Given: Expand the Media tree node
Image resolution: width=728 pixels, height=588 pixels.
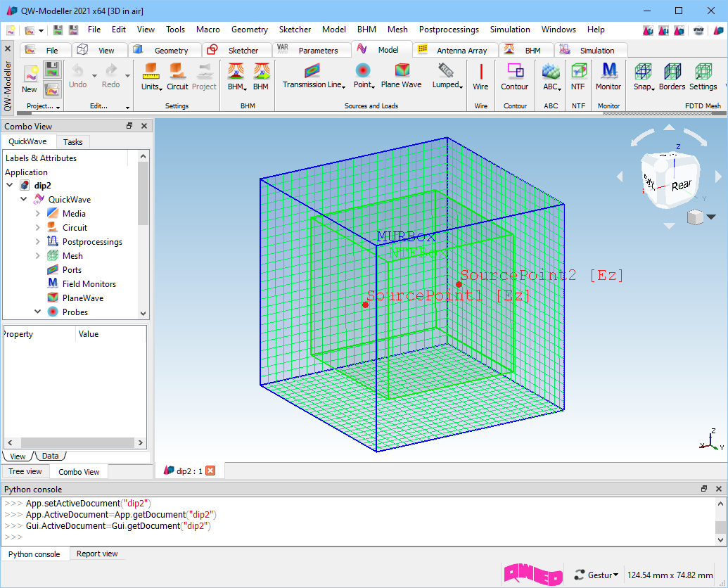Looking at the screenshot, I should click(37, 214).
